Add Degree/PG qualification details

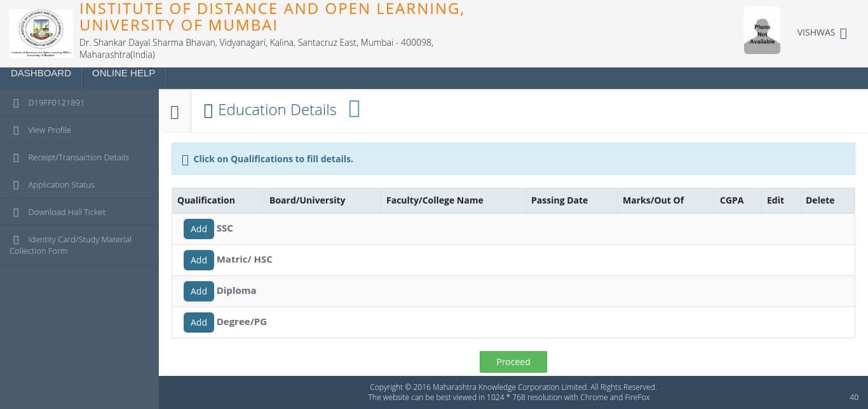click(x=198, y=322)
